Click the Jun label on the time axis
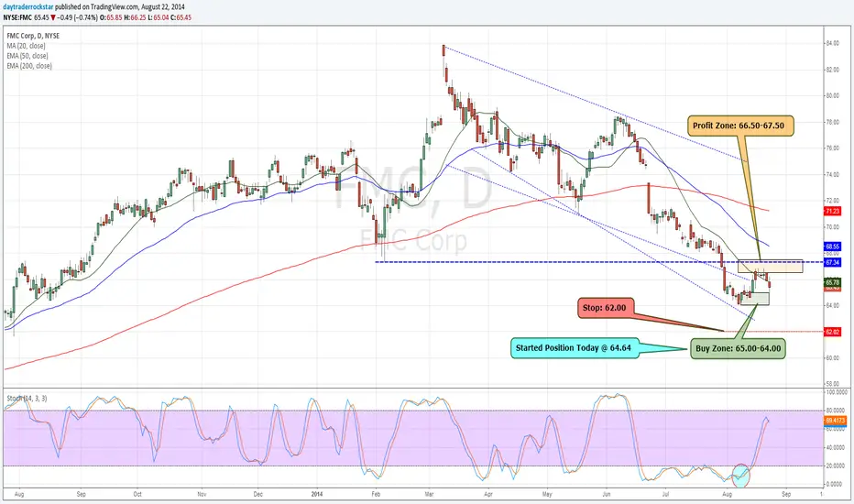 point(607,494)
